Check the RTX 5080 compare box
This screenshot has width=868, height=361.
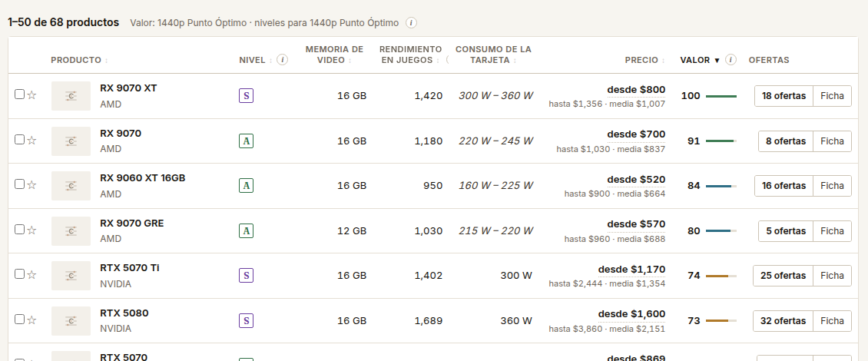[x=19, y=319]
